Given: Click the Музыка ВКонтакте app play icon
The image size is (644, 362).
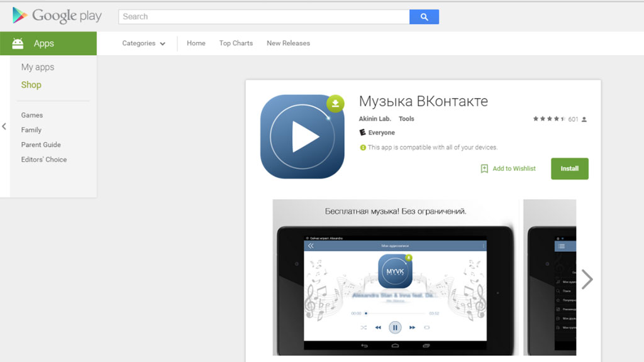Looking at the screenshot, I should [x=302, y=136].
